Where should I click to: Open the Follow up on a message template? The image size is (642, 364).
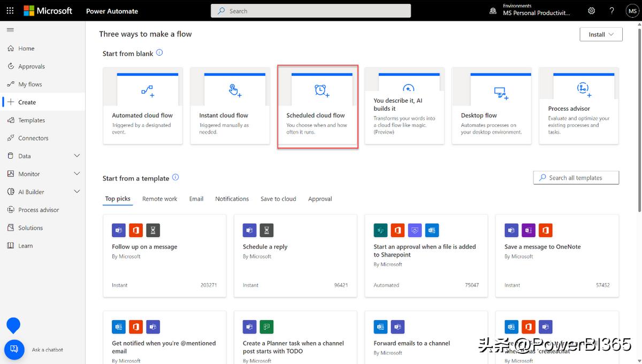pos(164,255)
